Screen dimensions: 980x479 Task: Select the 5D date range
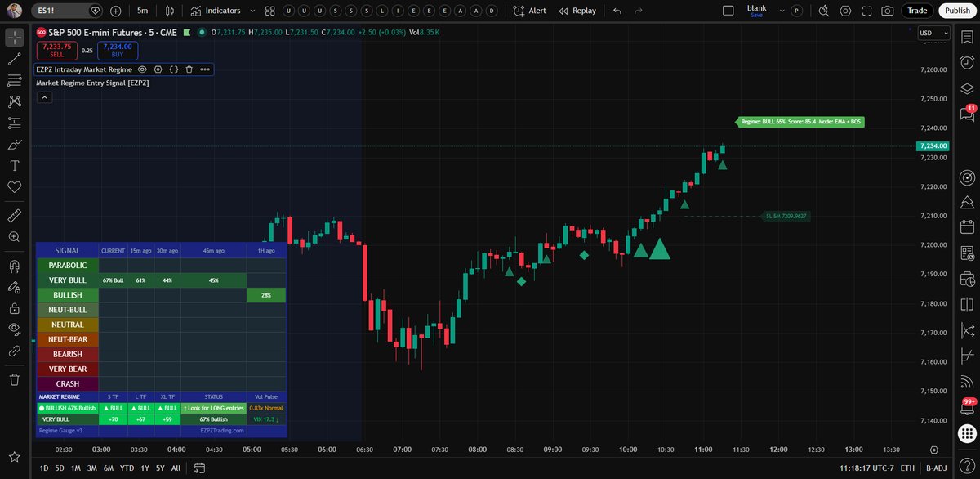click(x=60, y=468)
